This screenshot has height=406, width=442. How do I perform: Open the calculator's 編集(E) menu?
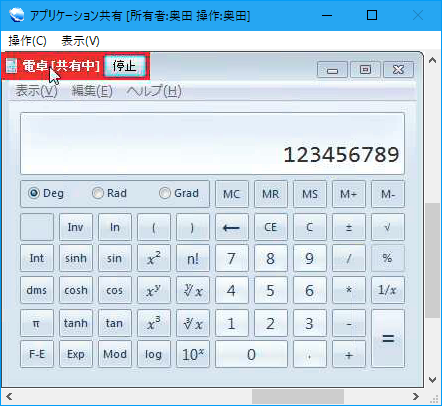pos(92,91)
